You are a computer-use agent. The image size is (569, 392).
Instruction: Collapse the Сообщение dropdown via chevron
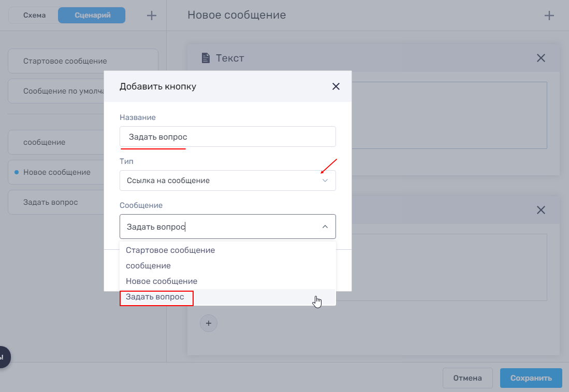325,227
